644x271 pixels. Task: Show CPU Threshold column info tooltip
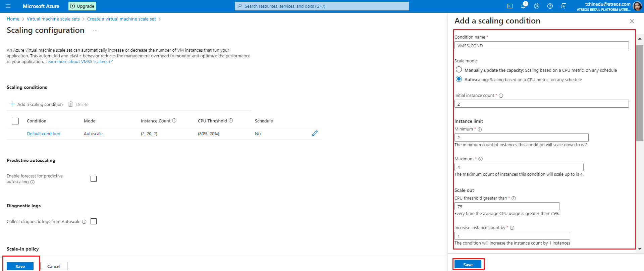click(x=231, y=121)
